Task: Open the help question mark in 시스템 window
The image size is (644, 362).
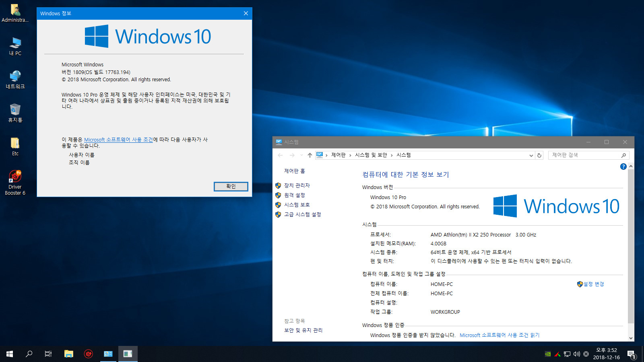Action: click(623, 167)
